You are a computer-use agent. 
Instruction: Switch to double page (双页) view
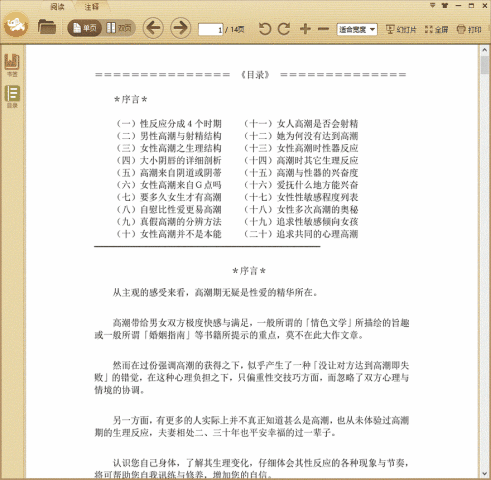coord(119,28)
